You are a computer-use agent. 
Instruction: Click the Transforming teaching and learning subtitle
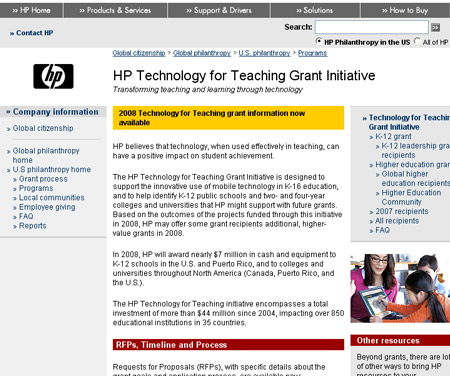tap(208, 89)
